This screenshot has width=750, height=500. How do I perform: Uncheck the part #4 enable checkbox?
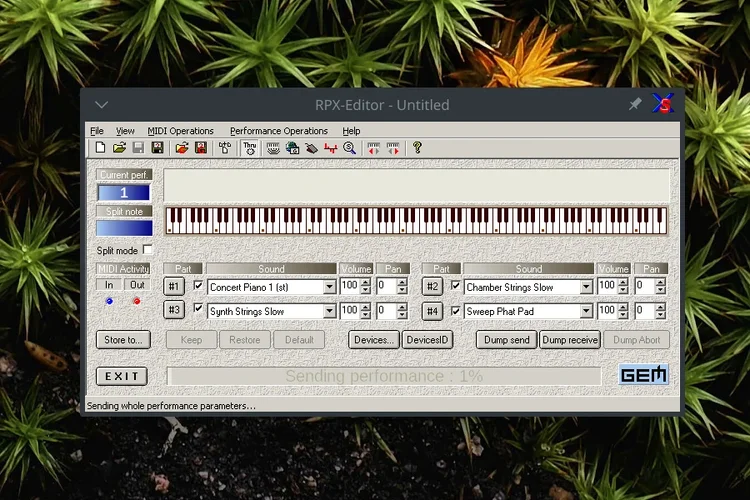(455, 311)
